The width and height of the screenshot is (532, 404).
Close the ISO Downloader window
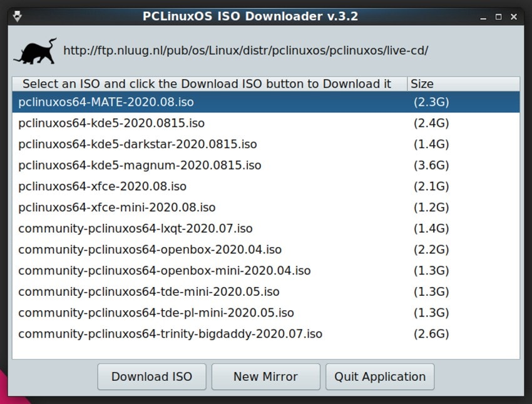coord(514,17)
